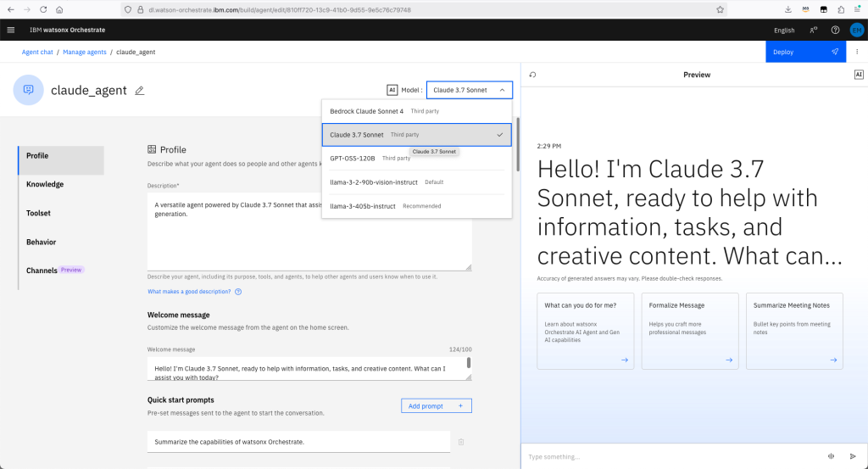Edit the claude_agent name pencil icon
The width and height of the screenshot is (868, 469).
pyautogui.click(x=140, y=90)
